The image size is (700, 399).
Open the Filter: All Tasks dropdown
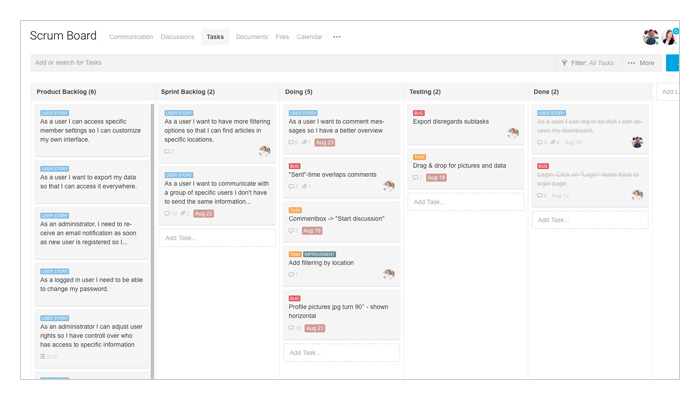(588, 63)
